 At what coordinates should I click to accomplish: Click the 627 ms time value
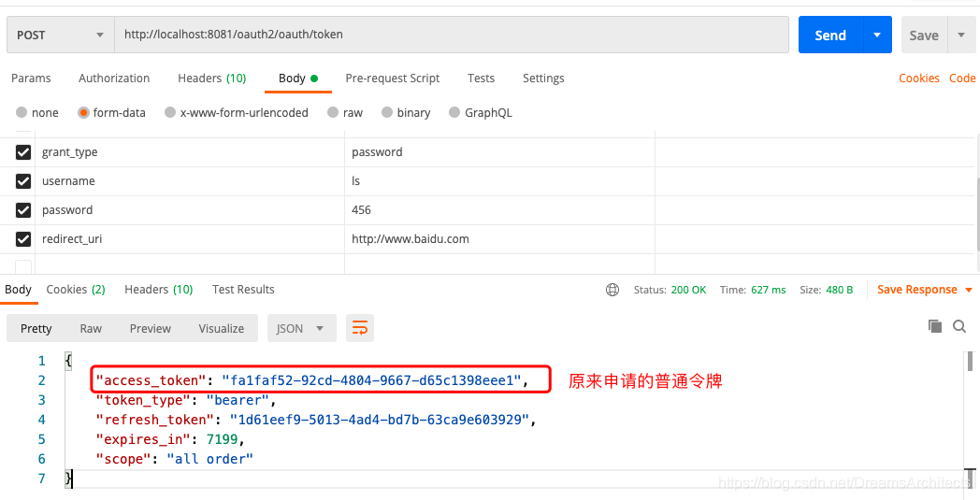coord(768,290)
